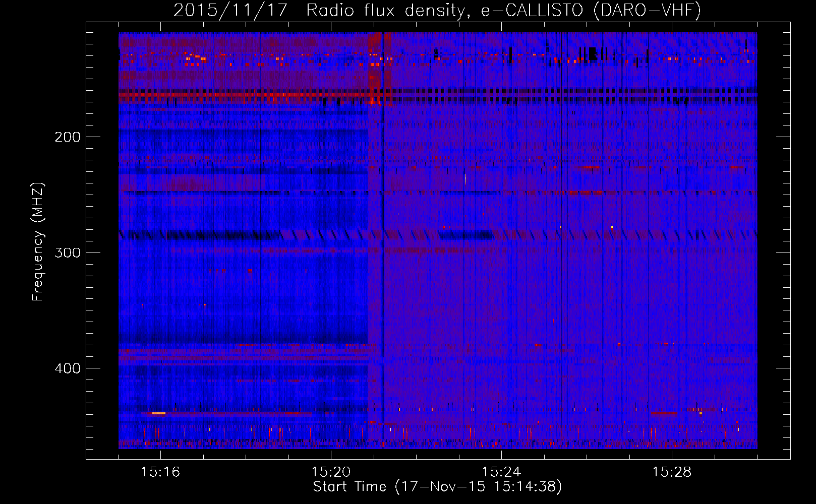Click the 'Frequency (MHZ)' axis label
Screen dimensions: 816x504
(x=38, y=241)
